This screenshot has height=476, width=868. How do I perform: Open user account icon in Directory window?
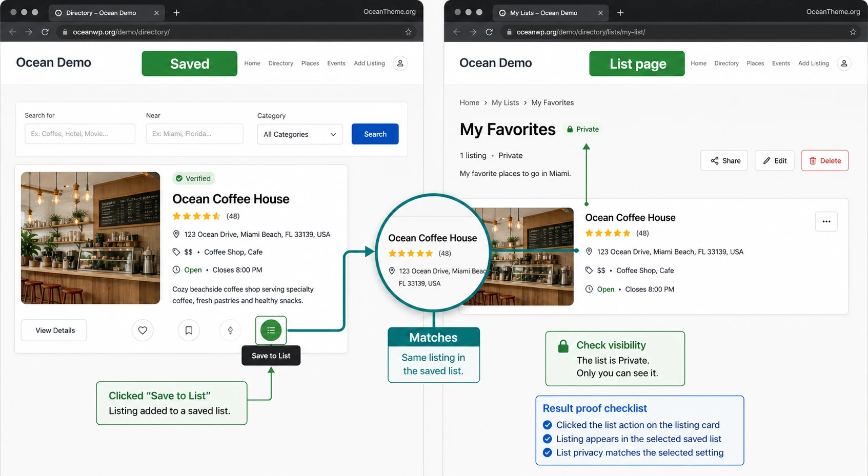pyautogui.click(x=400, y=63)
